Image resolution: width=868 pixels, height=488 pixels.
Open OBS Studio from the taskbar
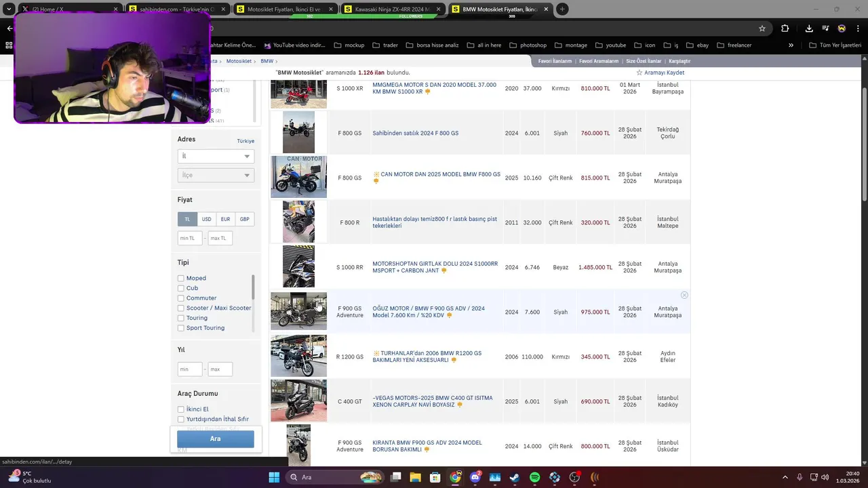click(575, 477)
